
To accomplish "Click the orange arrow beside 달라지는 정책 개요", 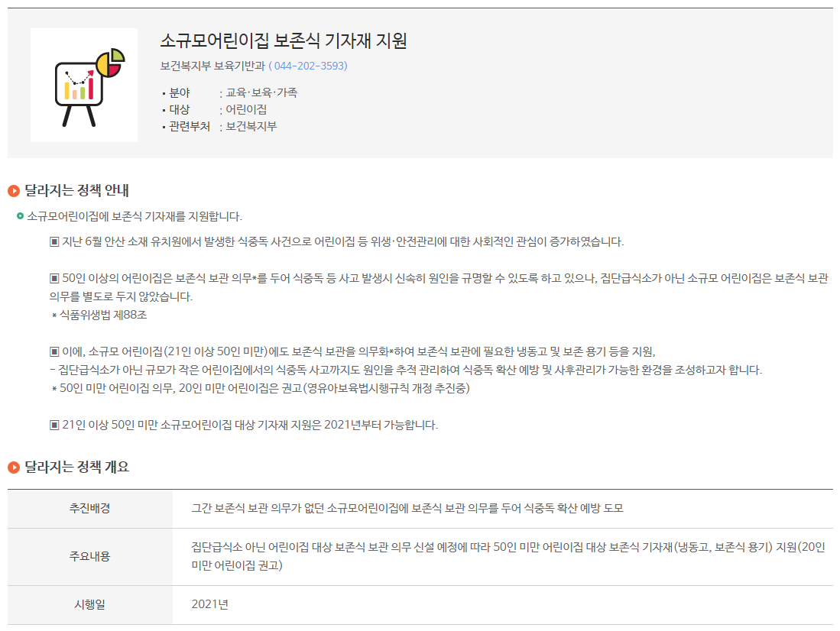I will pyautogui.click(x=14, y=468).
